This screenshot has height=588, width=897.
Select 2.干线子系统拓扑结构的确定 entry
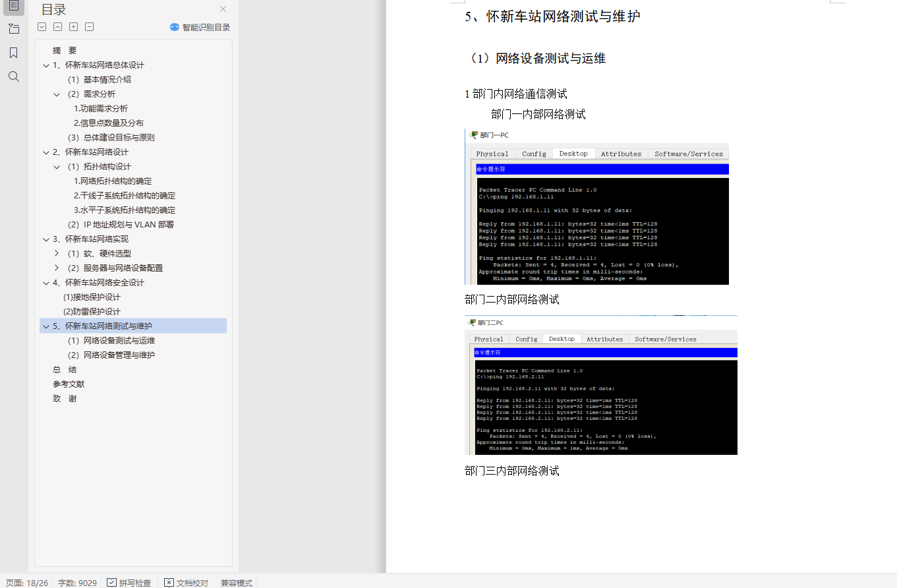pyautogui.click(x=125, y=196)
